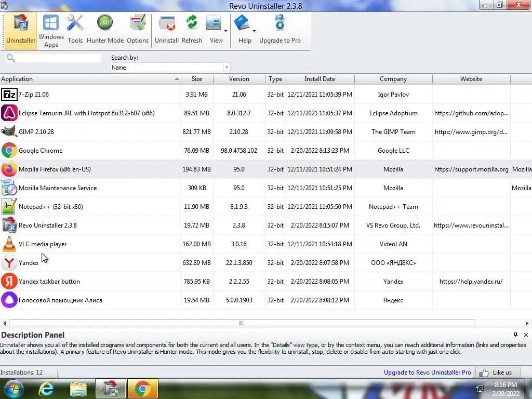Select the Google Chrome list icon
The image size is (532, 399).
pos(9,150)
